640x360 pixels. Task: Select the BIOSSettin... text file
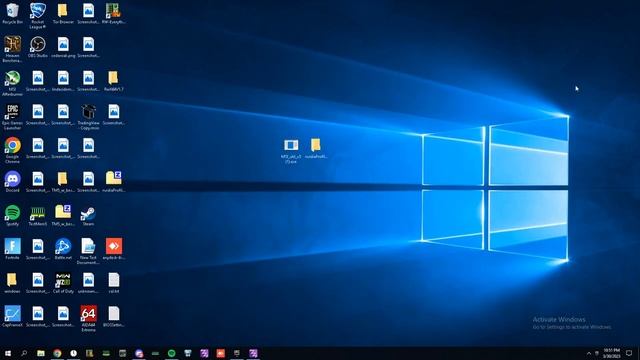(x=113, y=317)
